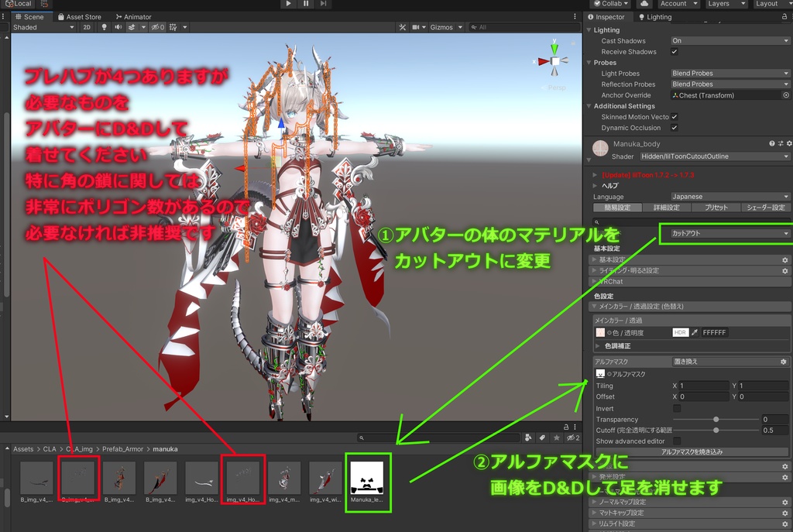The image size is (793, 532).
Task: Click the Cutoff slider handle
Action: pyautogui.click(x=716, y=430)
